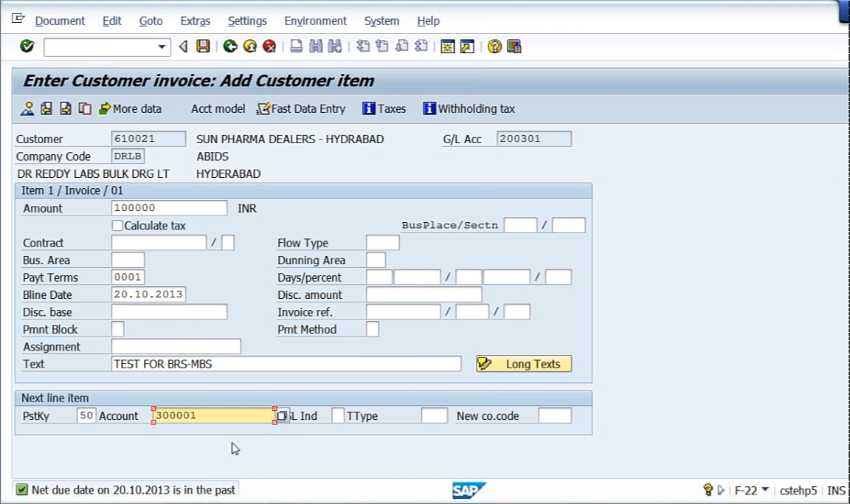
Task: Collapse the command field with the arrow icon
Action: click(x=183, y=46)
